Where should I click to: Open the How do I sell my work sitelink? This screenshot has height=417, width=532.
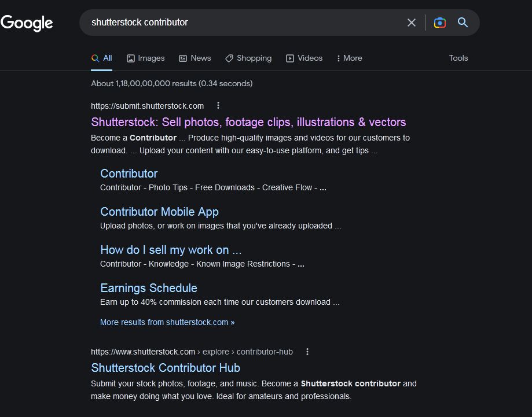tap(171, 250)
